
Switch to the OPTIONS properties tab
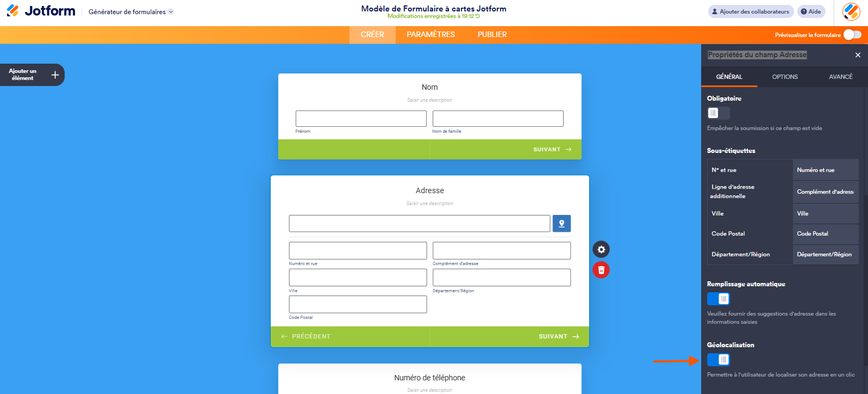pyautogui.click(x=785, y=77)
